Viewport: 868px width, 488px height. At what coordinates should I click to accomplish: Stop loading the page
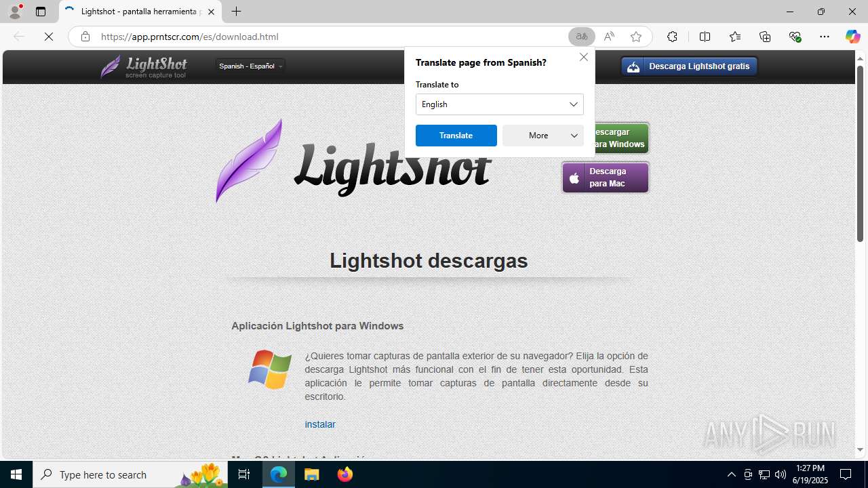tap(49, 37)
